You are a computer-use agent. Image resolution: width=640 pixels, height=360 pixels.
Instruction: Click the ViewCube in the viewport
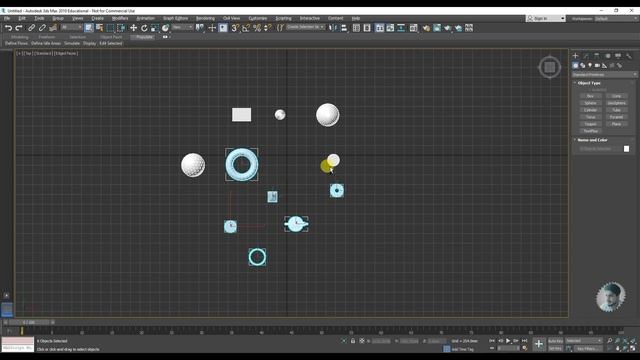[549, 67]
